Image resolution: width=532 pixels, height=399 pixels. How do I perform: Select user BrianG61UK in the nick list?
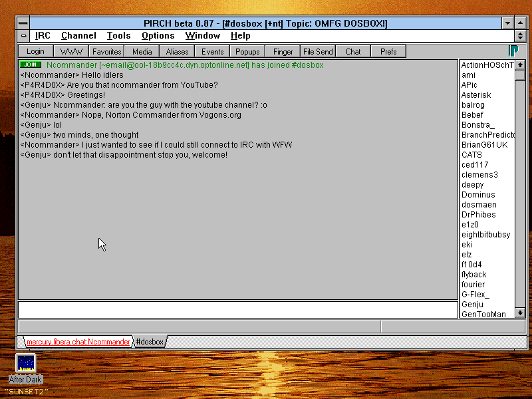(487, 145)
